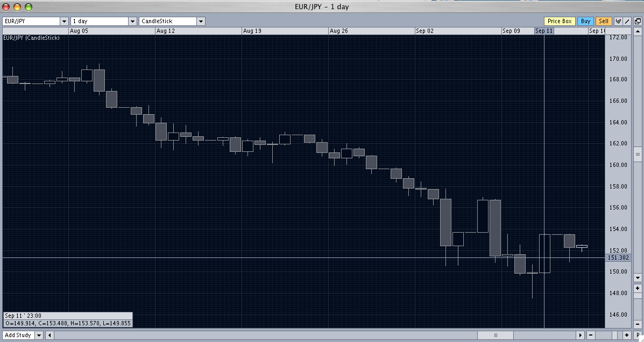Click the 151.302 crosshair price label
Screen dimensions: 644x342
coord(618,258)
